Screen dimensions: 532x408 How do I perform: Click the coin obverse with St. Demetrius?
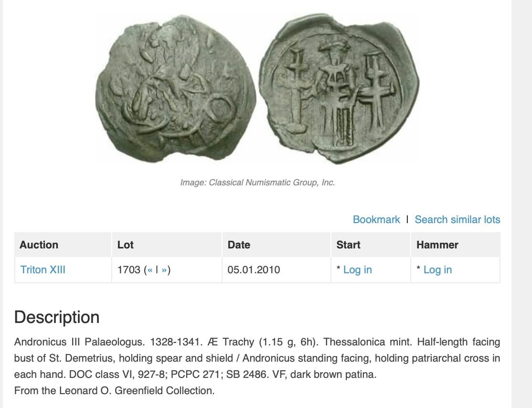click(x=175, y=89)
